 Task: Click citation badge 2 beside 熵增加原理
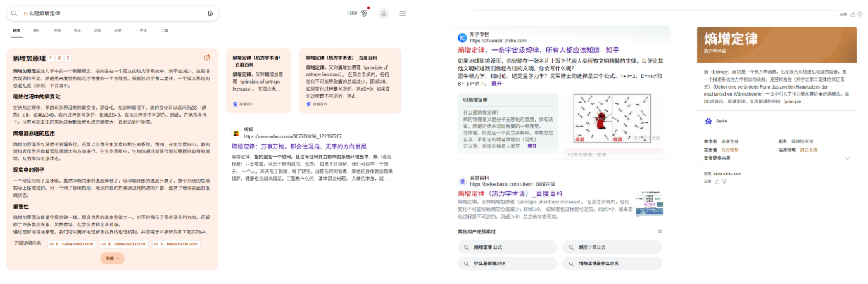point(60,58)
